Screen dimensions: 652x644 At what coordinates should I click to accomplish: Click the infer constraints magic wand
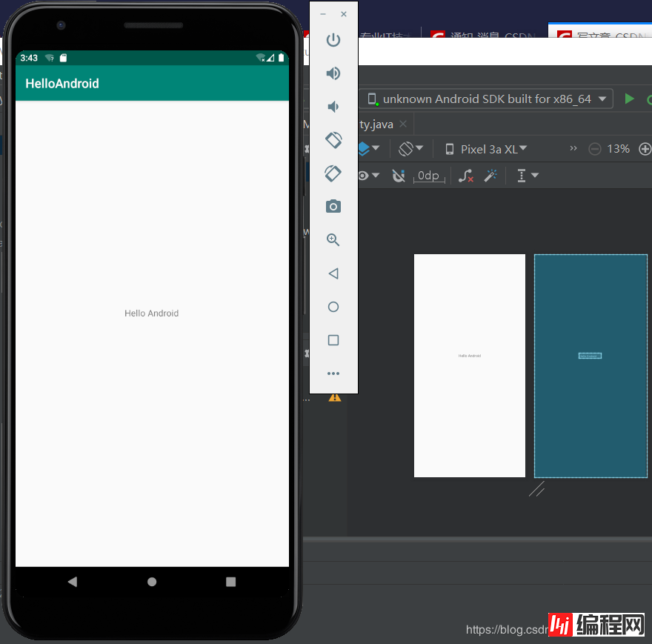coord(490,176)
